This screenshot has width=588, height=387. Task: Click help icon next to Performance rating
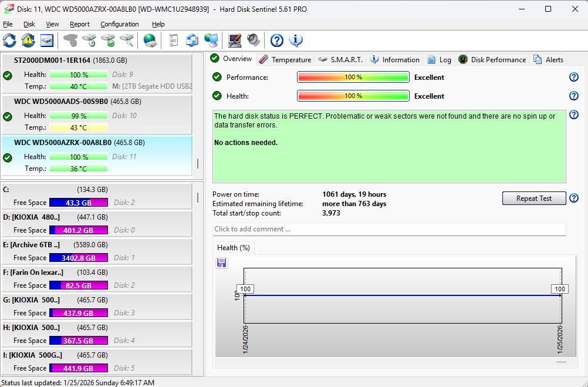coord(573,78)
